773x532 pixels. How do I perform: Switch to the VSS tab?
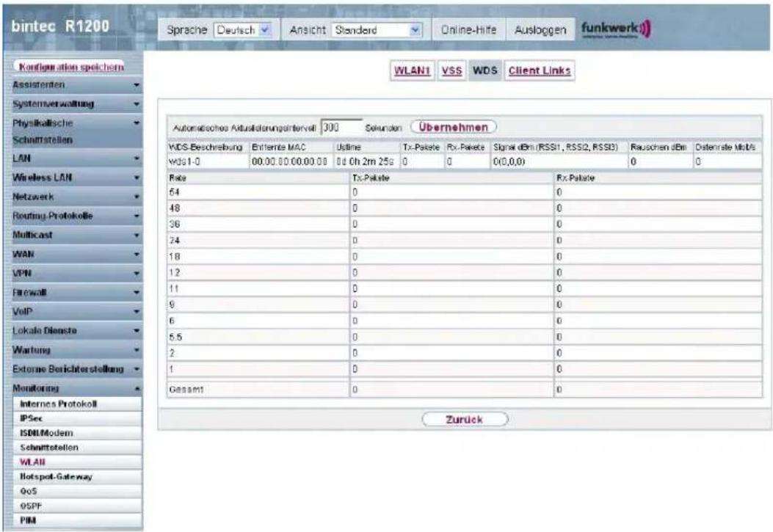451,71
